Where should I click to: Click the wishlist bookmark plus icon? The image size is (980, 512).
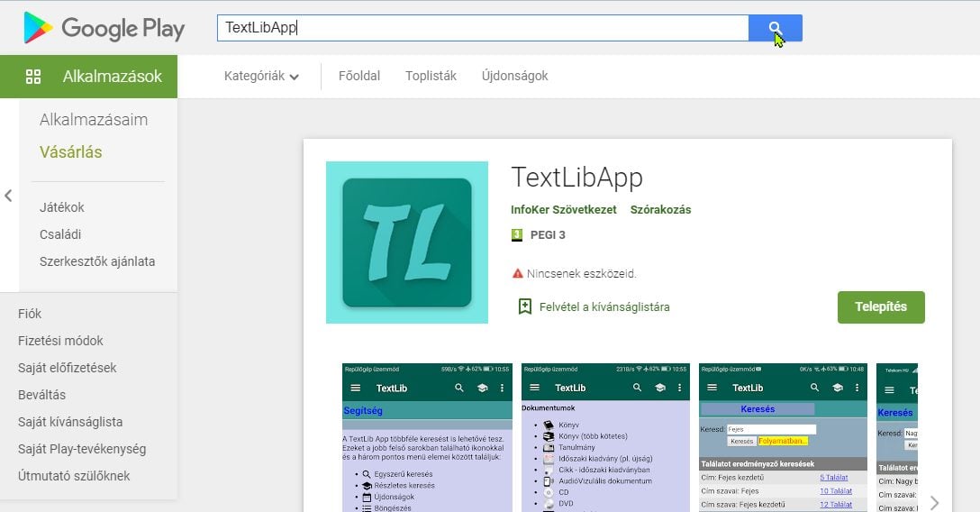[525, 306]
